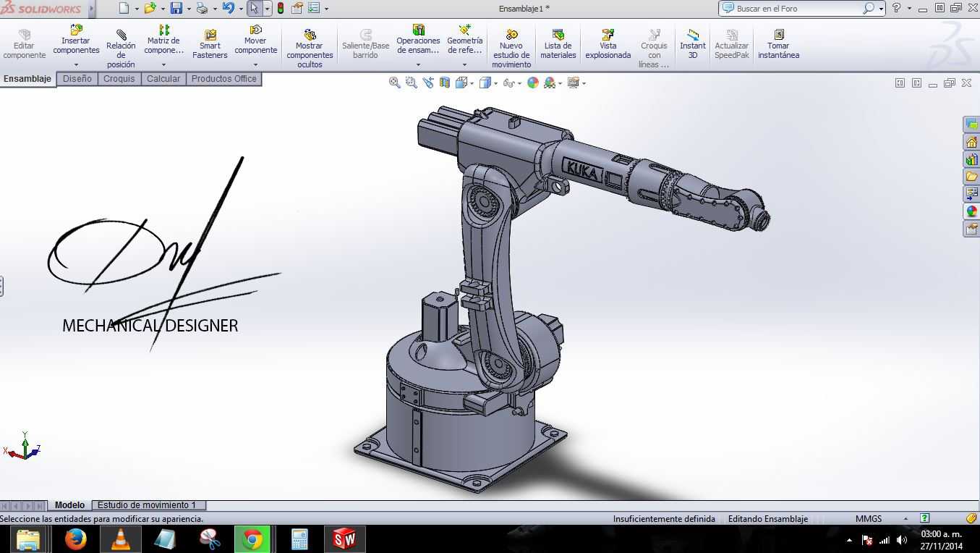Expand the Open file dropdown arrow
The height and width of the screenshot is (553, 980).
point(163,9)
